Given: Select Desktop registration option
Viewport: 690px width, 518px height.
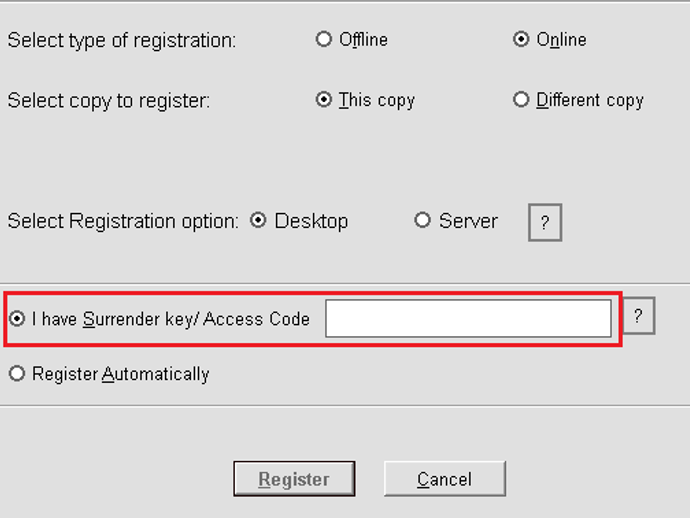Looking at the screenshot, I should click(259, 221).
